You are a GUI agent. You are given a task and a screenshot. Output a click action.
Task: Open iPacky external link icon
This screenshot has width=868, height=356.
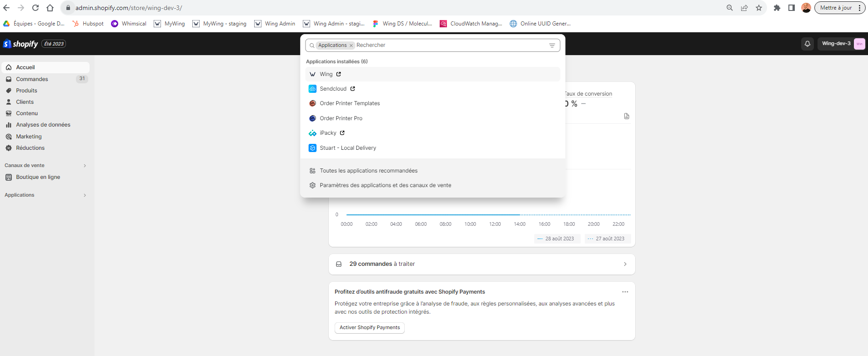(342, 133)
